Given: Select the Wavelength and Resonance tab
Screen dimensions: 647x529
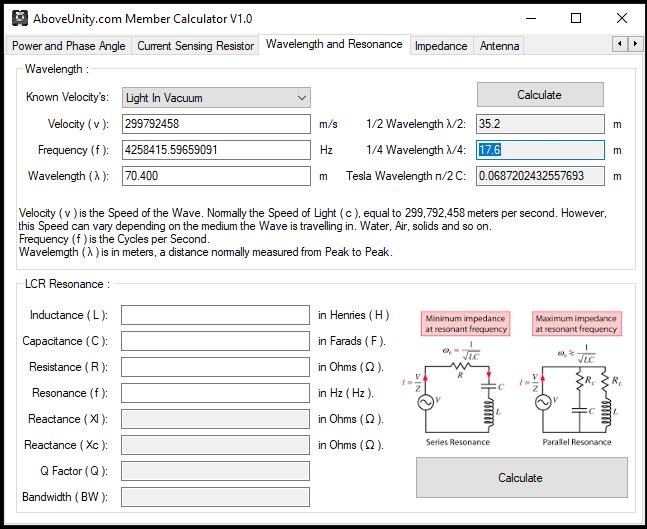Looking at the screenshot, I should tap(334, 44).
